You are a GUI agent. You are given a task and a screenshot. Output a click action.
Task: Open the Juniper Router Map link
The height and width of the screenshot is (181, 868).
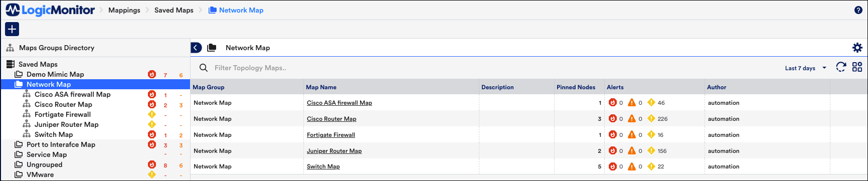coord(334,151)
